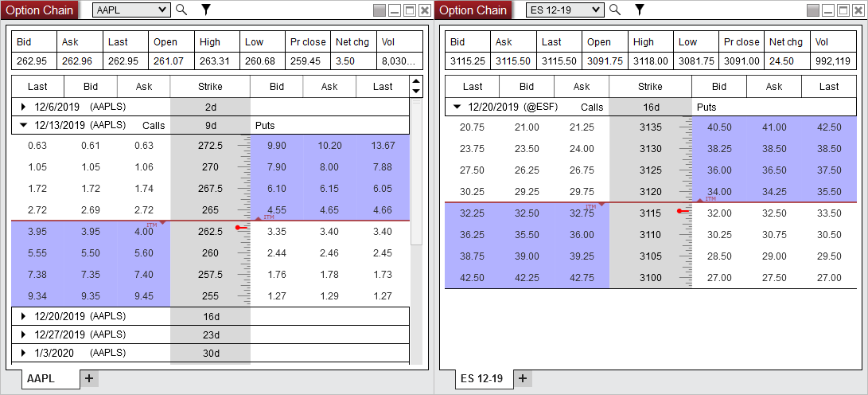Click the search magnifier next to AAPL selector
The image size is (868, 395).
[x=181, y=10]
